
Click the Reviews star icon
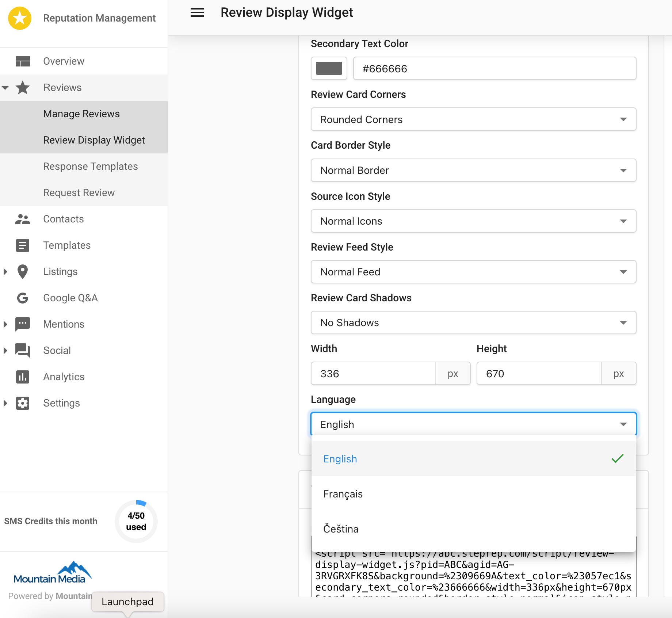[23, 88]
